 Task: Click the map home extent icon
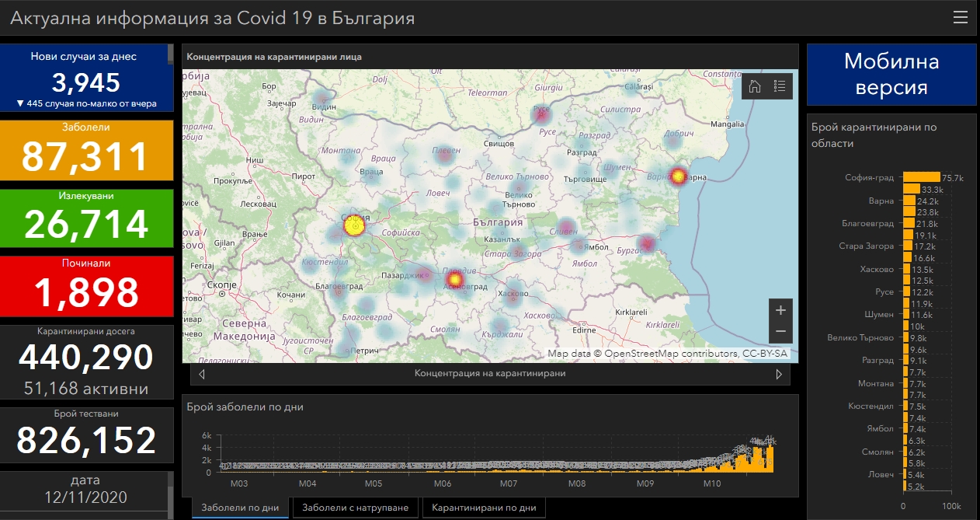tap(755, 86)
